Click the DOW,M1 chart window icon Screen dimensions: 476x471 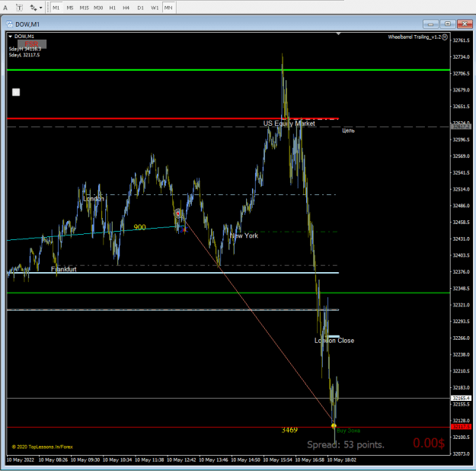point(9,24)
